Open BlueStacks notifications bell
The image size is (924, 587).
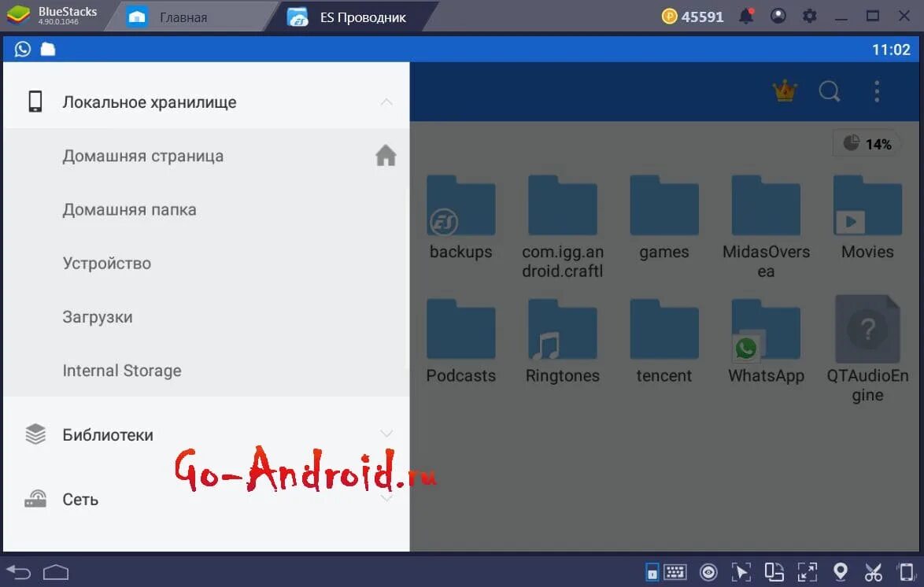(x=746, y=17)
